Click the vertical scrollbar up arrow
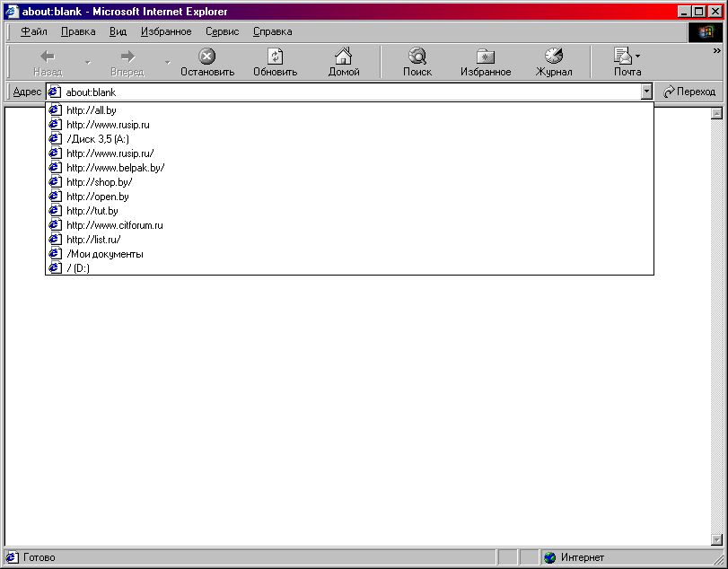The height and width of the screenshot is (569, 728). tap(716, 113)
